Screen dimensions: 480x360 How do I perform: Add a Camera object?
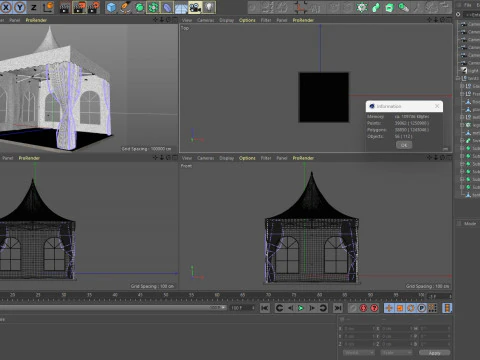pyautogui.click(x=195, y=7)
